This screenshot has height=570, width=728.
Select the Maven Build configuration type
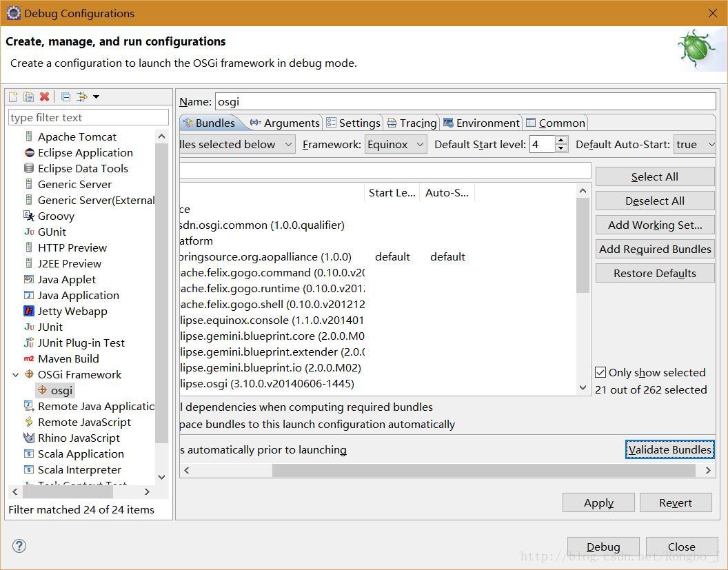(68, 358)
